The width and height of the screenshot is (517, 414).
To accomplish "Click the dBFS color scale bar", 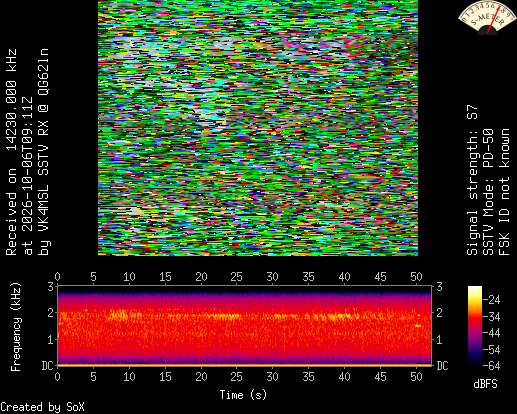I will click(x=475, y=326).
